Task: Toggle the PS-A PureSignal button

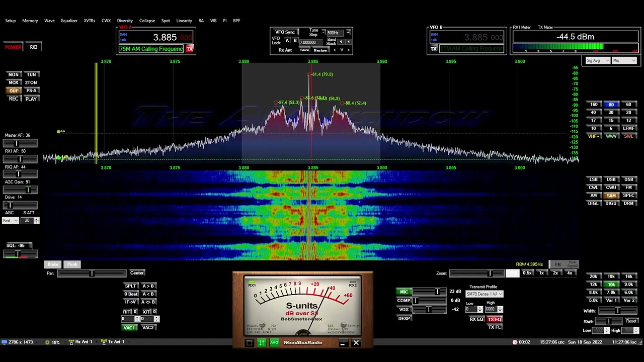Action: [31, 90]
